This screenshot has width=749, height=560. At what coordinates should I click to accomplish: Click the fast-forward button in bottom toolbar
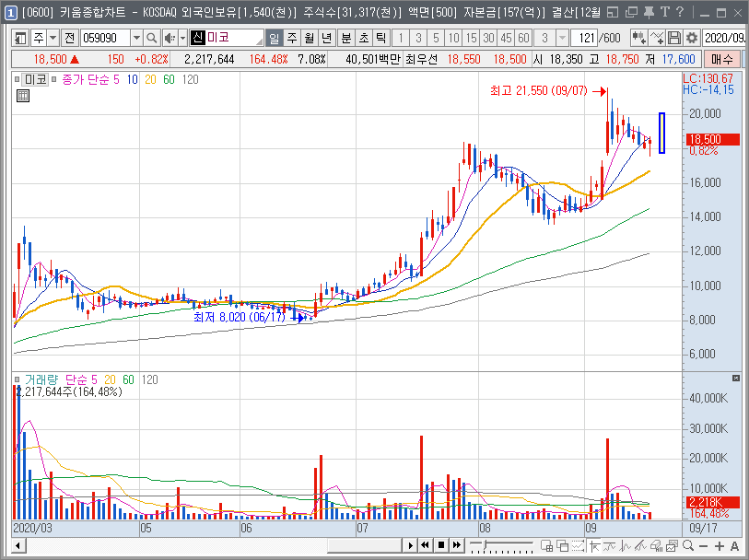457,545
